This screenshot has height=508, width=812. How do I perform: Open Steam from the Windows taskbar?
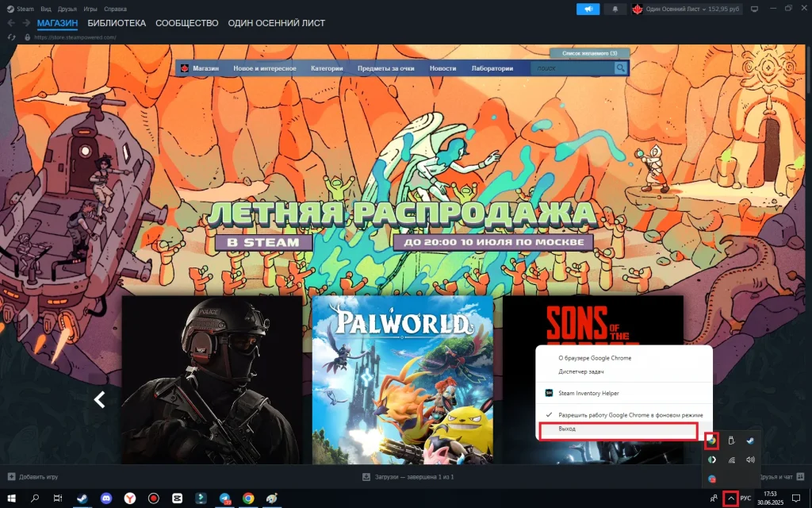pyautogui.click(x=82, y=498)
